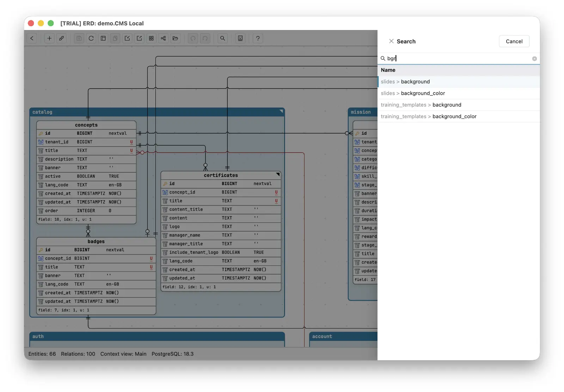Click 'PostgreSQL: 18.3' in status bar
Screen dimensions: 564x392
pyautogui.click(x=172, y=354)
